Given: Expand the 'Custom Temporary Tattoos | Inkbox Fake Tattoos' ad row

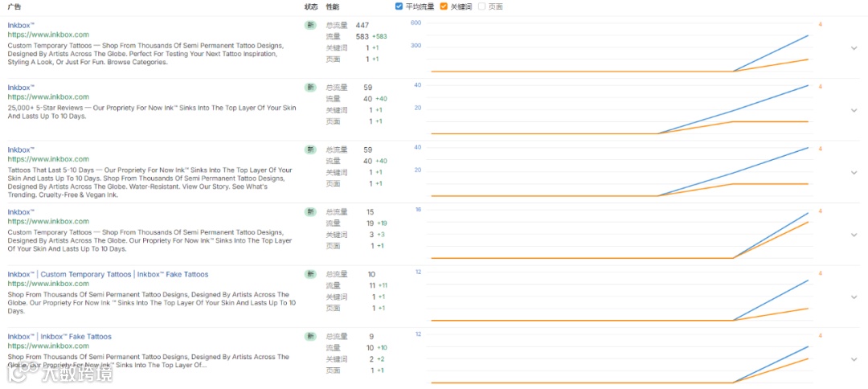Looking at the screenshot, I should coord(854,297).
